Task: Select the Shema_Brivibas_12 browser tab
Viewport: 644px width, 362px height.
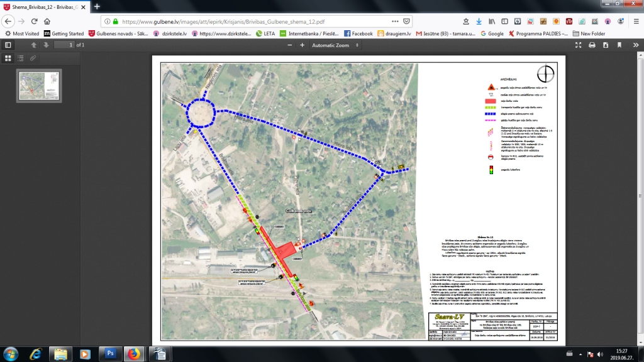Action: click(x=44, y=6)
